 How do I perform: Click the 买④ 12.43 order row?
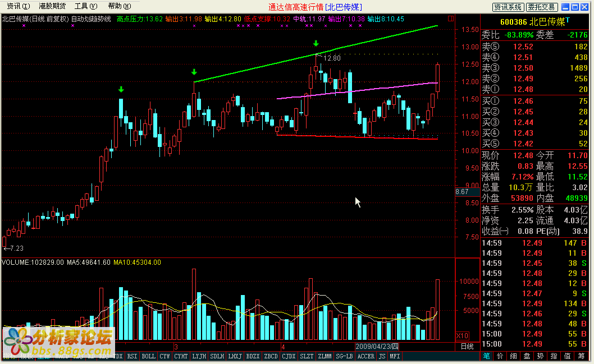534,133
